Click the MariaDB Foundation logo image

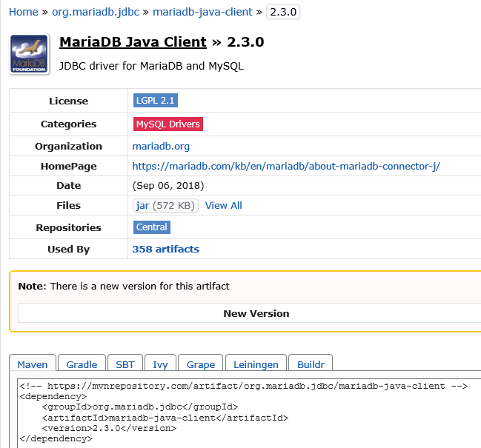(30, 54)
